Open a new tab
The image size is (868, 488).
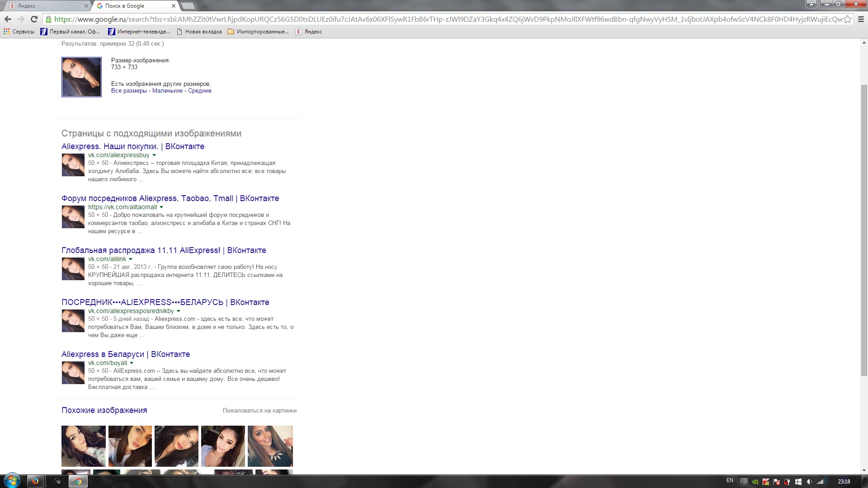tap(188, 6)
